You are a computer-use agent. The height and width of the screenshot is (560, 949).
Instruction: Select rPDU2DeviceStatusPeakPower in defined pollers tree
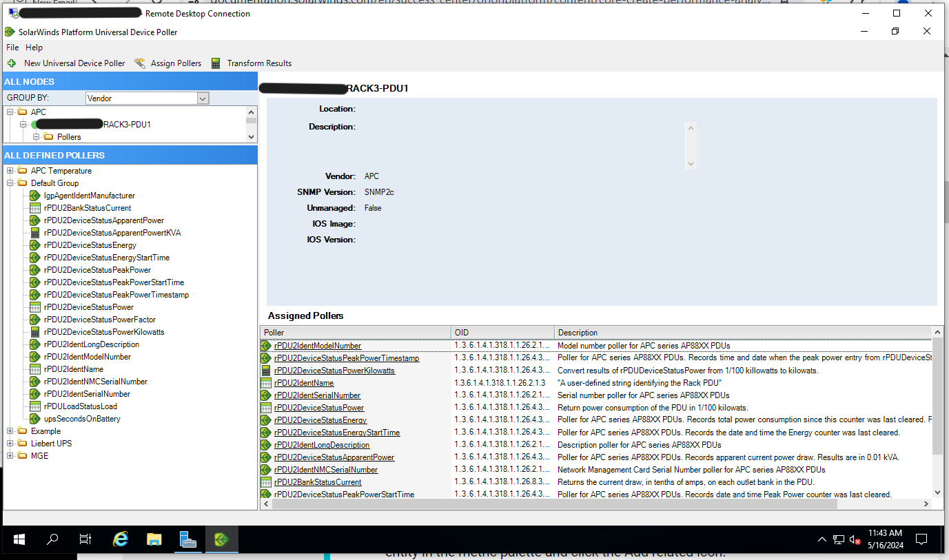click(97, 270)
